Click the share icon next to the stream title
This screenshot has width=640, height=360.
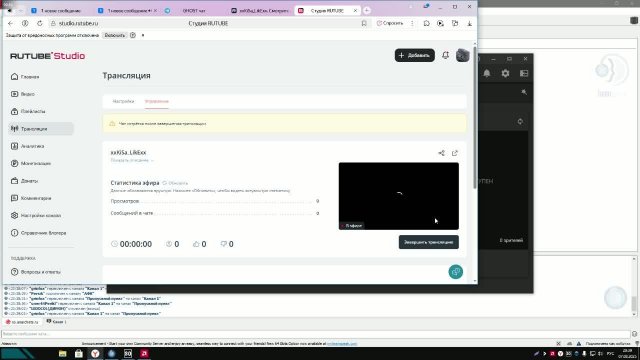(441, 153)
